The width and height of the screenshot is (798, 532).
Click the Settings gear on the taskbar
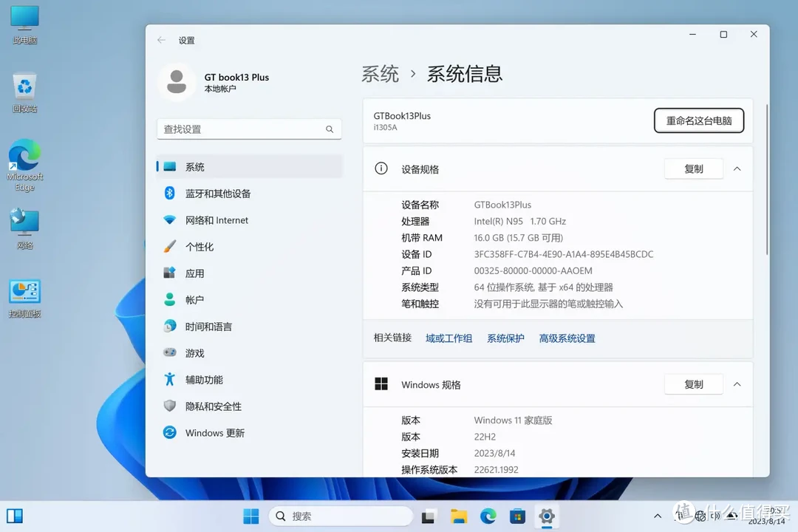coord(547,516)
